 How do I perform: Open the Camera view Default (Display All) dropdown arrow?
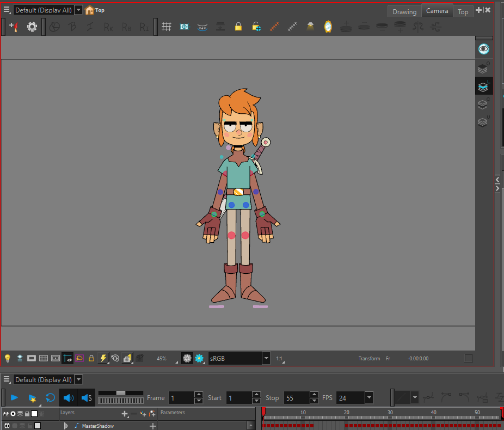click(78, 10)
